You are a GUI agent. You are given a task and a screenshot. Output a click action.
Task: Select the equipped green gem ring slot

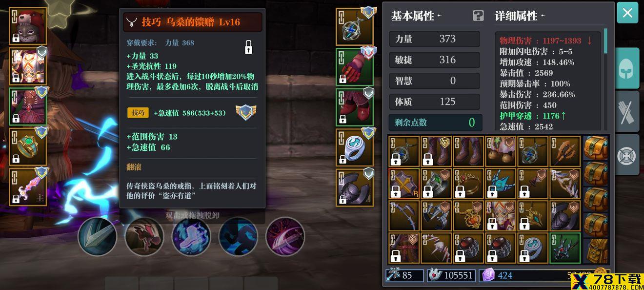tap(28, 146)
